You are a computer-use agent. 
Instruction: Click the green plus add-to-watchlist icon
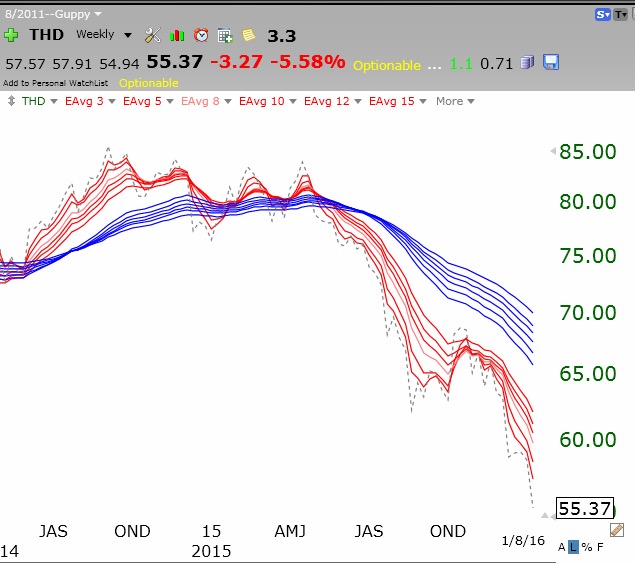point(12,35)
